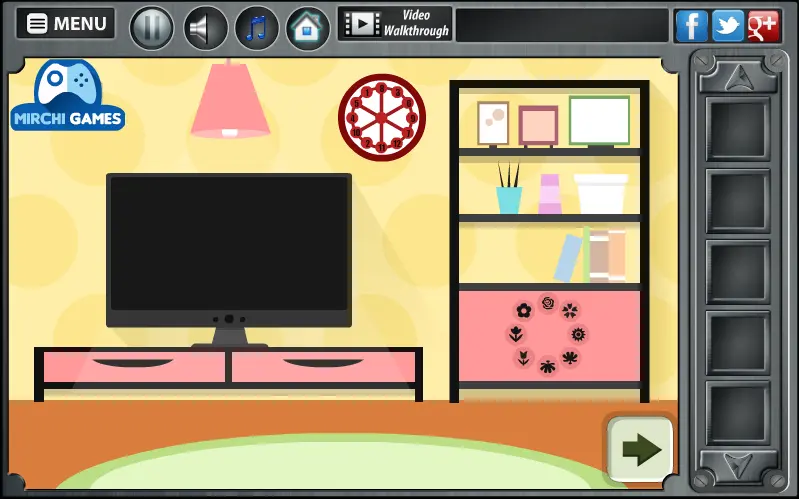799x499 pixels.
Task: Share on Twitter
Action: (x=728, y=25)
